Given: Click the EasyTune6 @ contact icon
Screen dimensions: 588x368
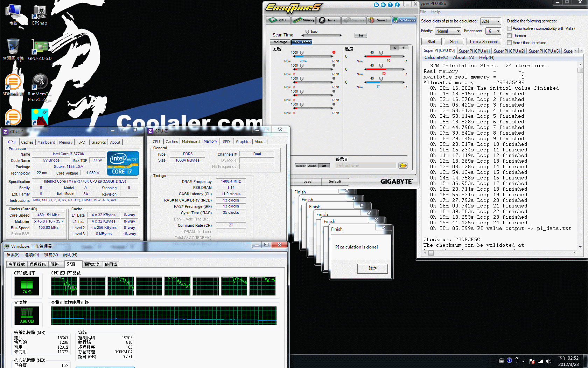Looking at the screenshot, I should pyautogui.click(x=383, y=5).
